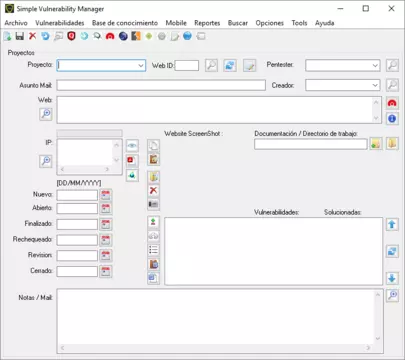Open the Mobile menu

(x=176, y=23)
